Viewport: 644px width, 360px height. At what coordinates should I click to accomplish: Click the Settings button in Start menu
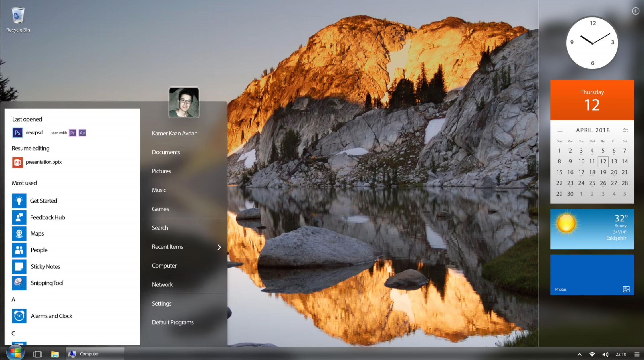[x=161, y=304]
